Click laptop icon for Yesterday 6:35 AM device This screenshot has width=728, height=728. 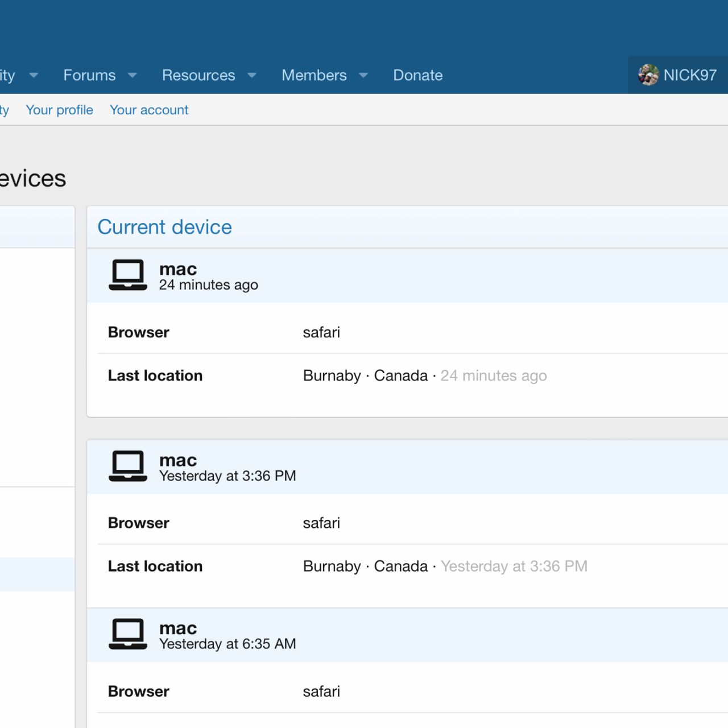128,634
